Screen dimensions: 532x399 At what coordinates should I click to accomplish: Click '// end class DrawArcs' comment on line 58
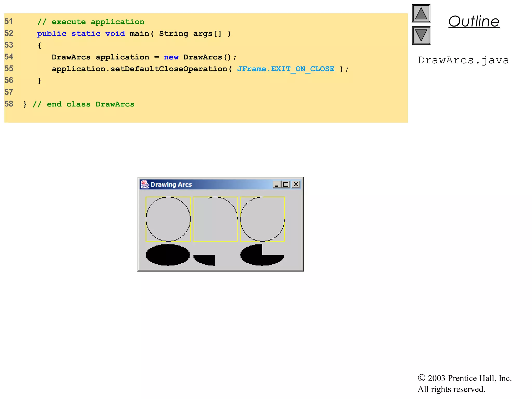pyautogui.click(x=83, y=104)
